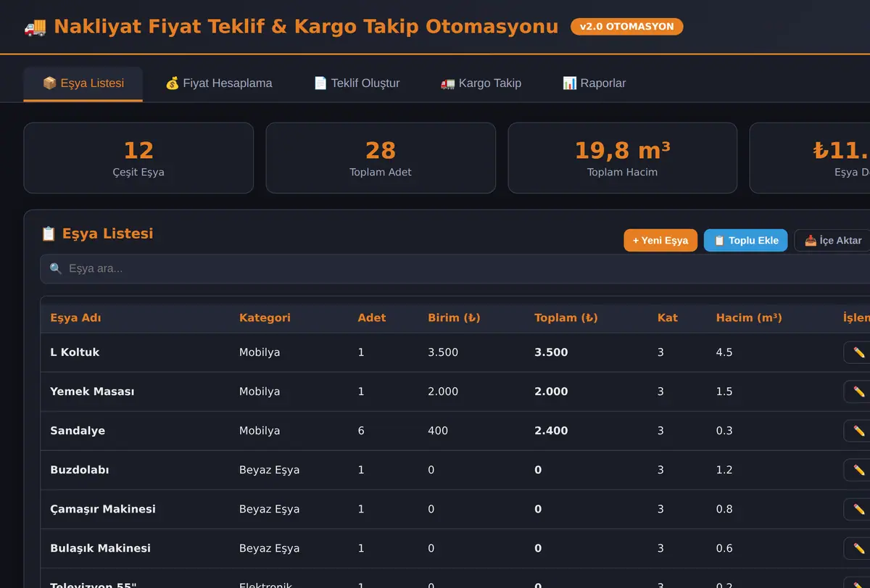Edit Buzdolabı using its pencil icon
This screenshot has width=870, height=588.
click(x=858, y=470)
